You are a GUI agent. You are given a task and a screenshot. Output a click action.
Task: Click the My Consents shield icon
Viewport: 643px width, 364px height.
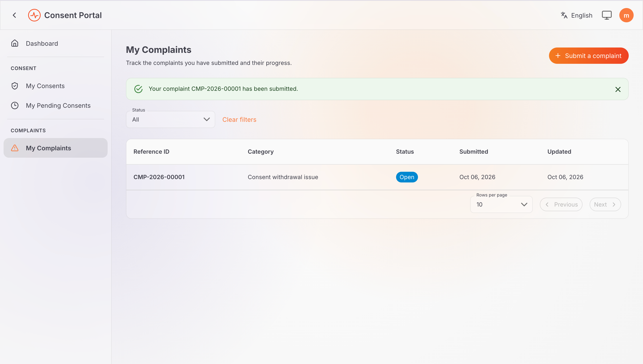point(15,86)
